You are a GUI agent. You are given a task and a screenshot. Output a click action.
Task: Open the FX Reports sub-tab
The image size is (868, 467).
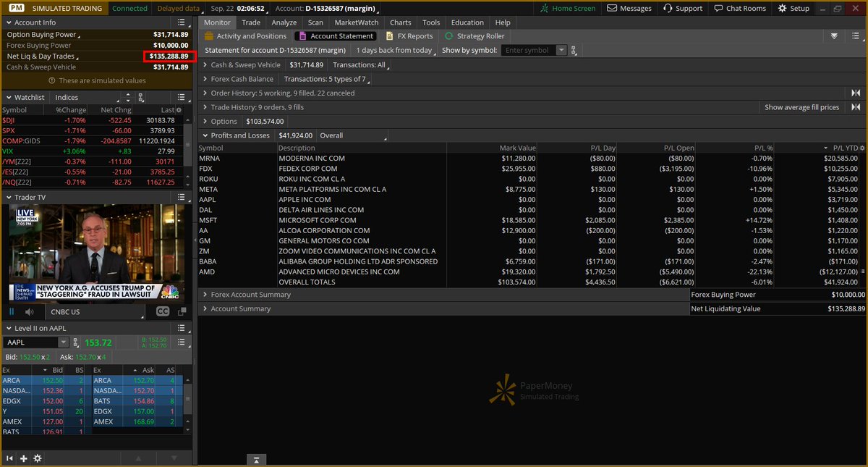pyautogui.click(x=409, y=35)
